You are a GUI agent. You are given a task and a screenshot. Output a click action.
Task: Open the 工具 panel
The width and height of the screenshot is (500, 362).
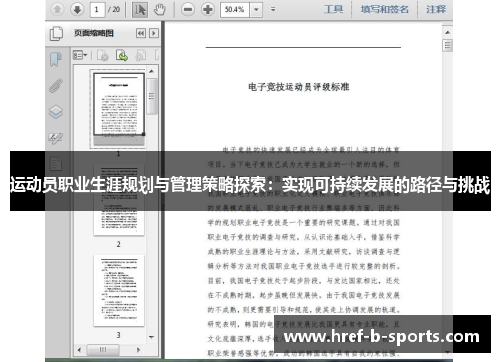[x=334, y=9]
